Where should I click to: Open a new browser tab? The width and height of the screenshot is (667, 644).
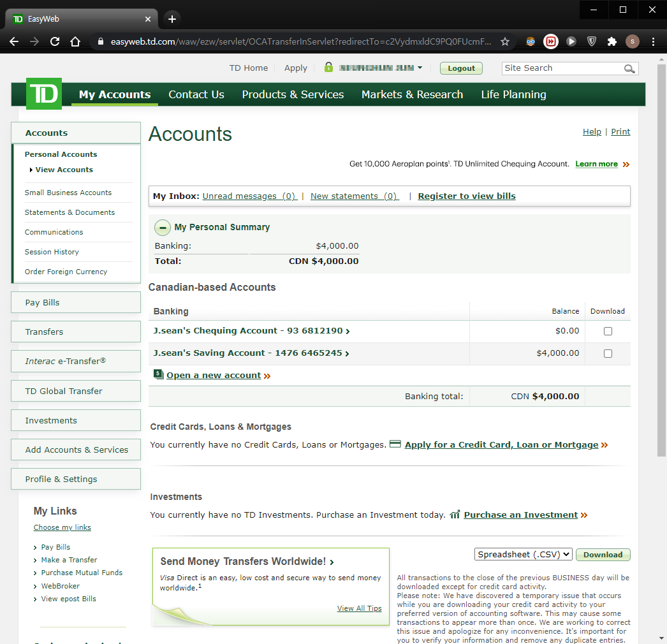[172, 19]
